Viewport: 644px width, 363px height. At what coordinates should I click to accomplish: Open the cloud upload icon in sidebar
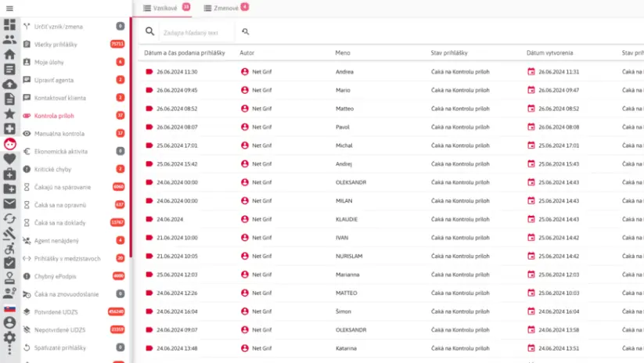pos(9,84)
